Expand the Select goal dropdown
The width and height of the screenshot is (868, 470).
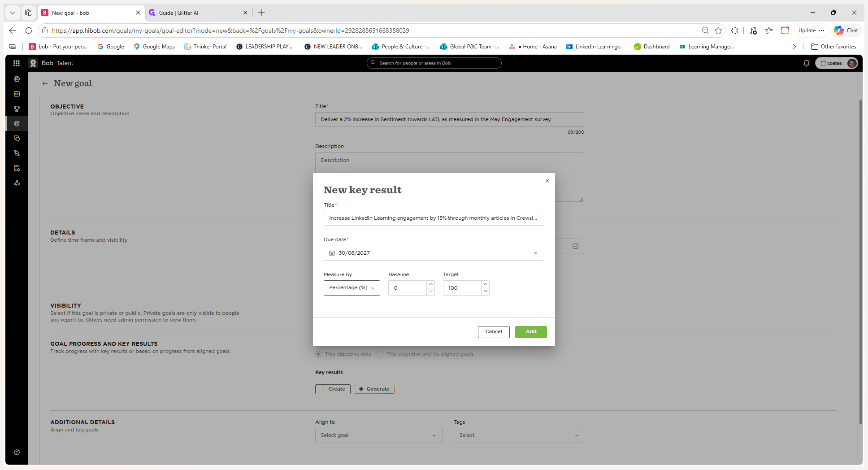tap(379, 435)
